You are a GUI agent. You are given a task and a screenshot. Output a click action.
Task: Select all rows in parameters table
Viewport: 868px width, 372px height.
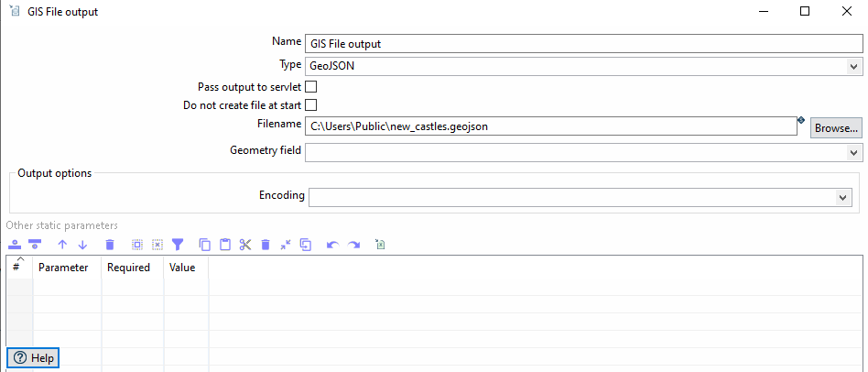tap(137, 244)
